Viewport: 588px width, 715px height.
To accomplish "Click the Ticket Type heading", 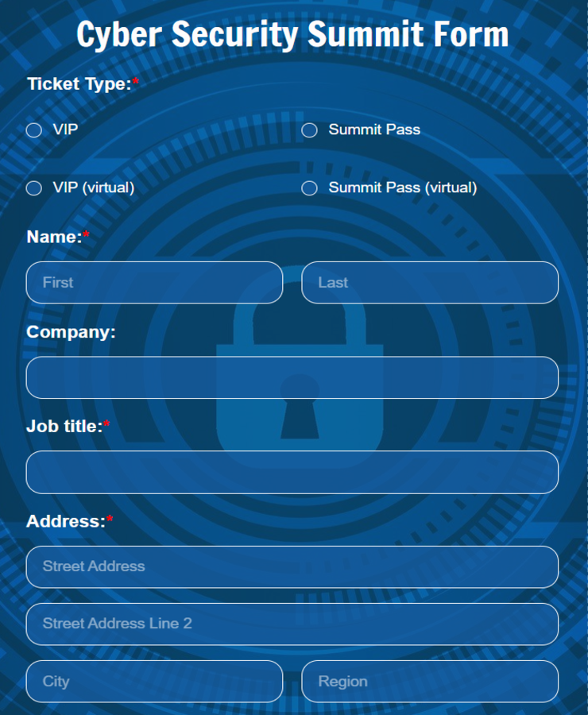I will [x=77, y=83].
